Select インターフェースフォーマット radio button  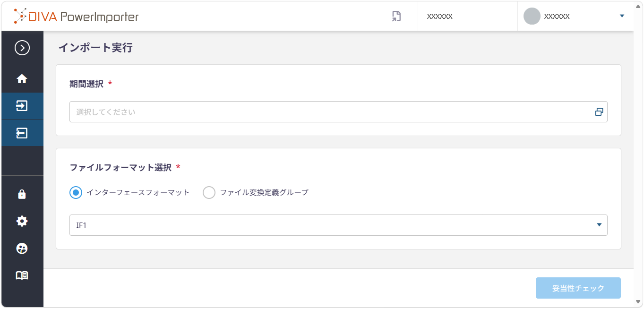(76, 192)
